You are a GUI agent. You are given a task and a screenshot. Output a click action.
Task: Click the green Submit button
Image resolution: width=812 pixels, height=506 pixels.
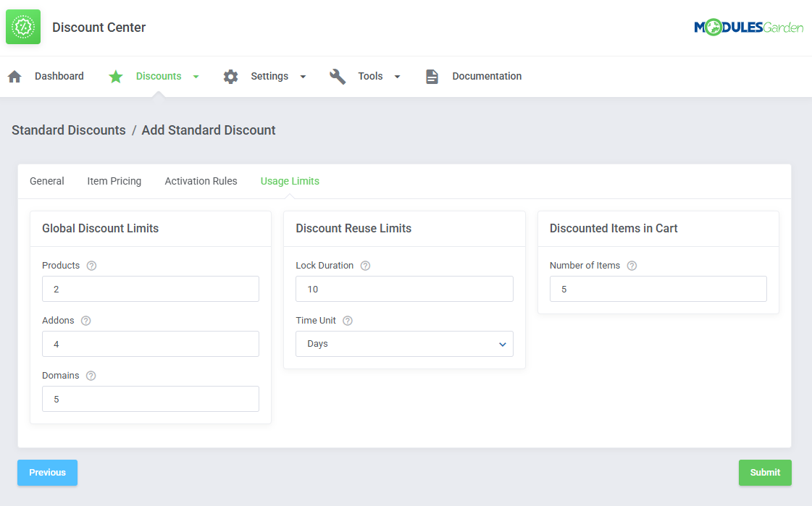(x=765, y=473)
